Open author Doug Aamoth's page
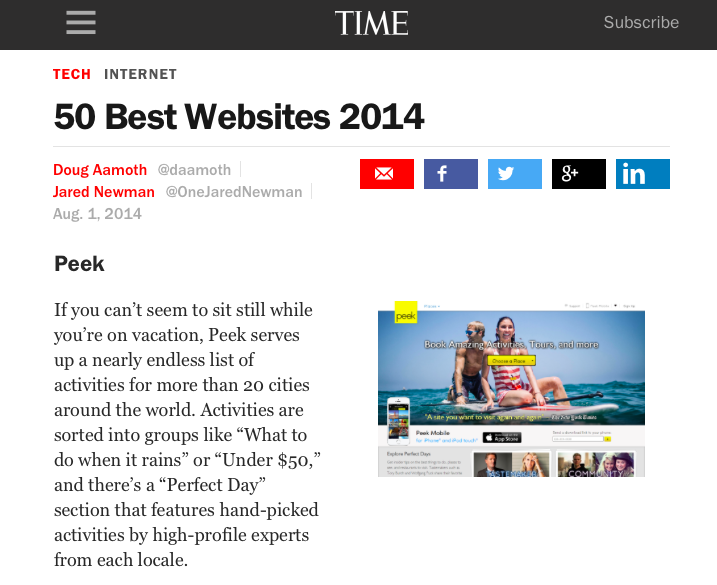The height and width of the screenshot is (585, 717). [100, 170]
